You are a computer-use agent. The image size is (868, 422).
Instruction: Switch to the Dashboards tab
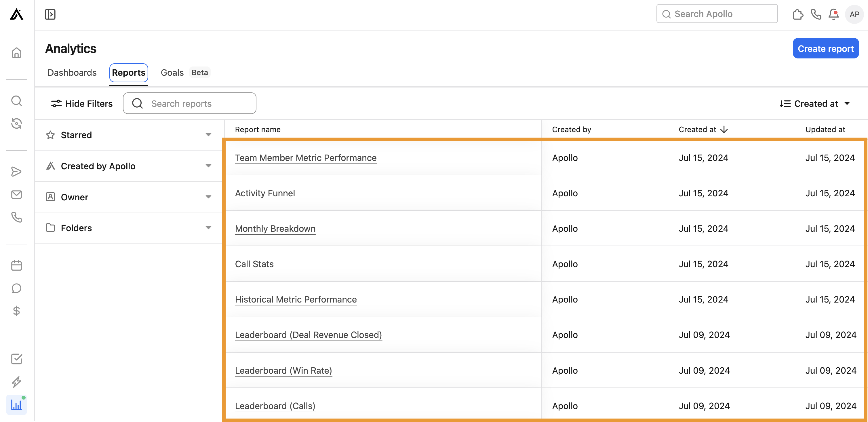[72, 73]
